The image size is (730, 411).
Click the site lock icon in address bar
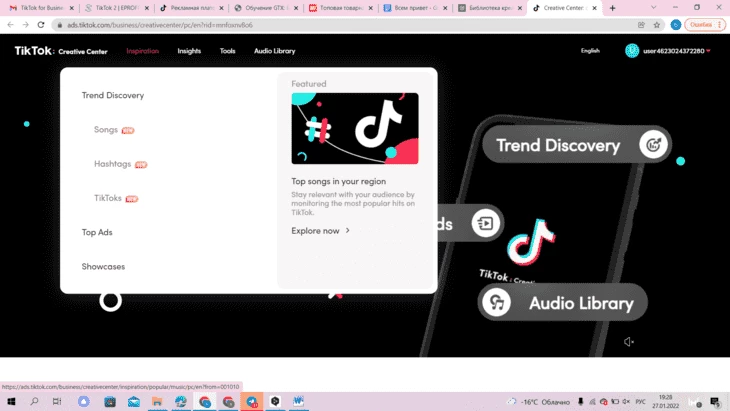pos(60,25)
